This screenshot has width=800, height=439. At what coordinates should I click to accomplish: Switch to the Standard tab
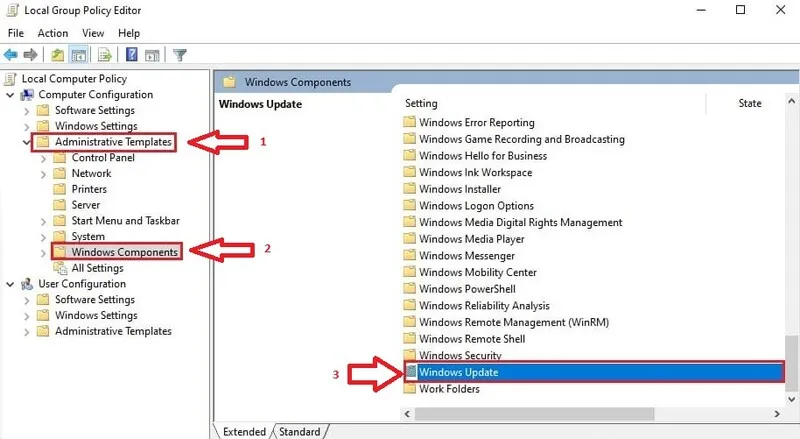298,432
